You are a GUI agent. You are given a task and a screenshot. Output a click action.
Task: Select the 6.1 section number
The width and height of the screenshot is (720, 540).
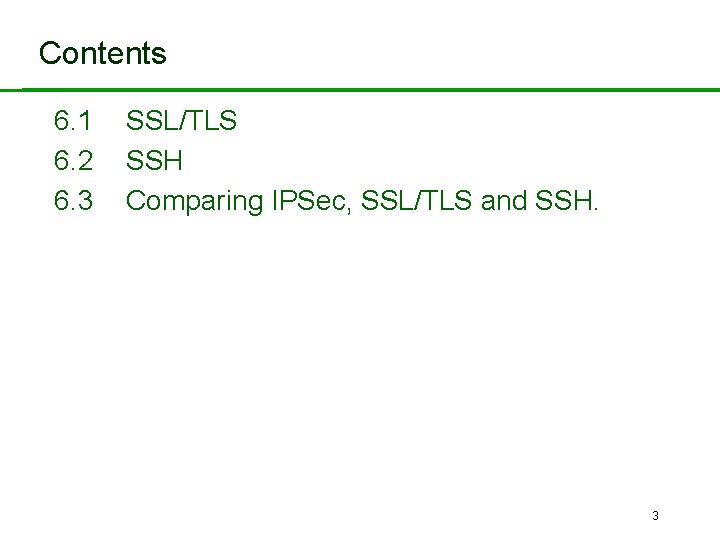pyautogui.click(x=73, y=122)
